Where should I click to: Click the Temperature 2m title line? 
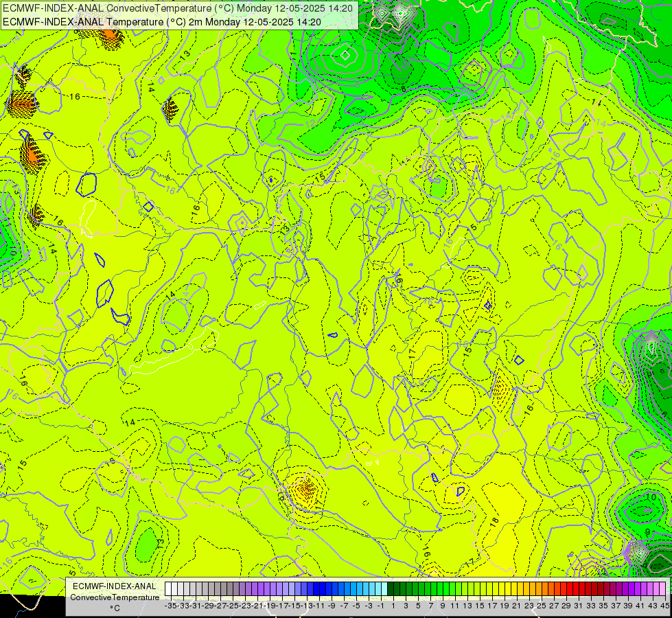162,22
